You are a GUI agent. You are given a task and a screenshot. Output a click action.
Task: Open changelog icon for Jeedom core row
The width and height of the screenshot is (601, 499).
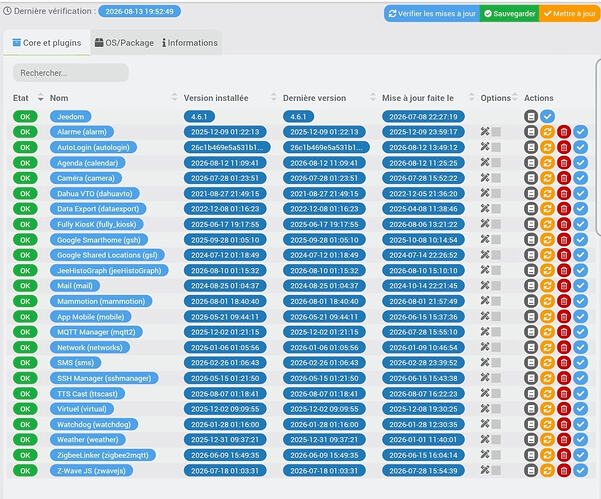(x=531, y=117)
